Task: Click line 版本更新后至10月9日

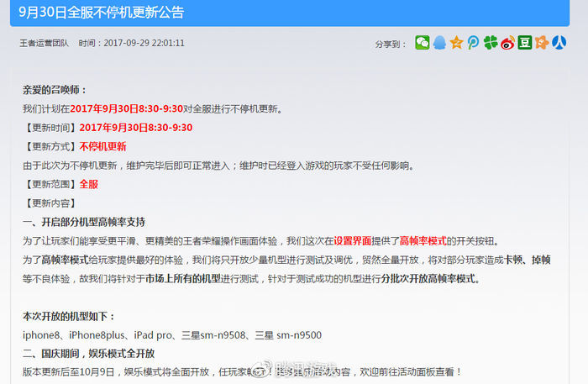Action: [x=242, y=371]
